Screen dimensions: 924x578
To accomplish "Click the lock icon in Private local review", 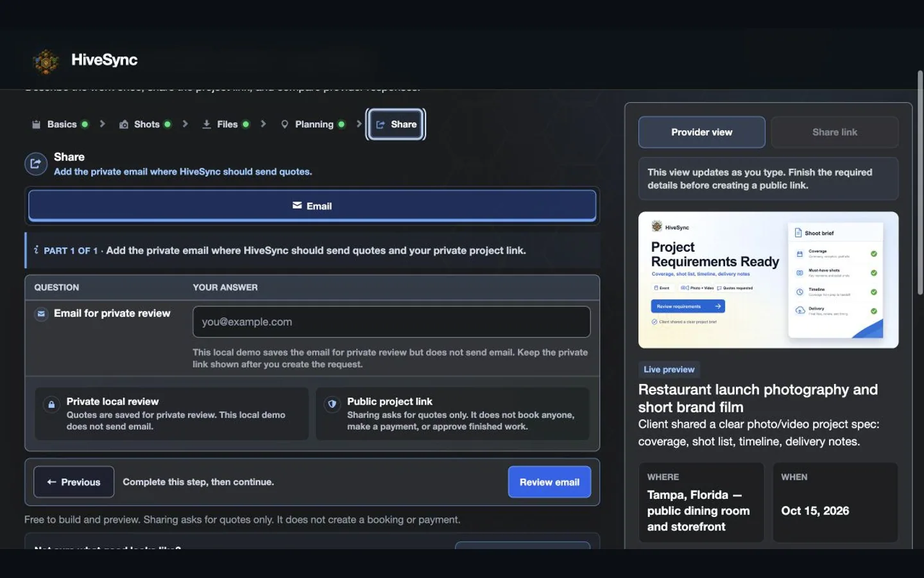I will tap(51, 405).
